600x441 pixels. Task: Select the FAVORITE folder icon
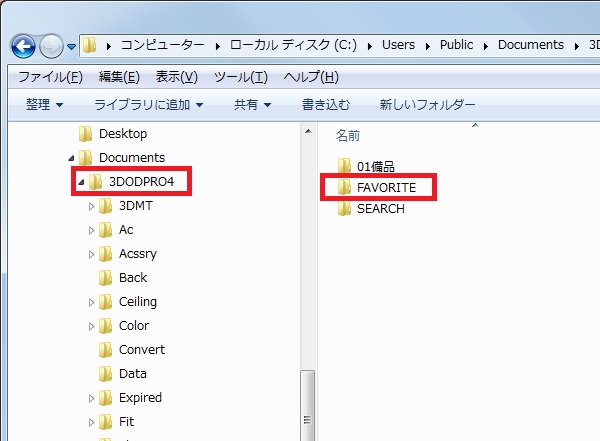[x=344, y=187]
